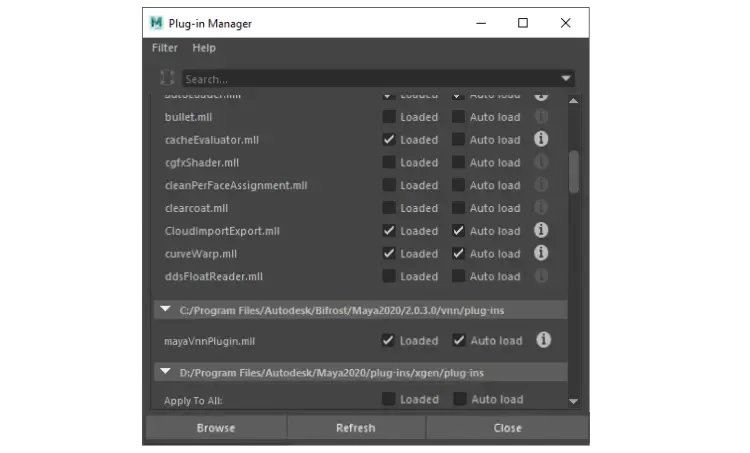Image resolution: width=750 pixels, height=453 pixels.
Task: Enable Auto load for cleanPerFaceAssignment.mll
Action: pyautogui.click(x=458, y=185)
